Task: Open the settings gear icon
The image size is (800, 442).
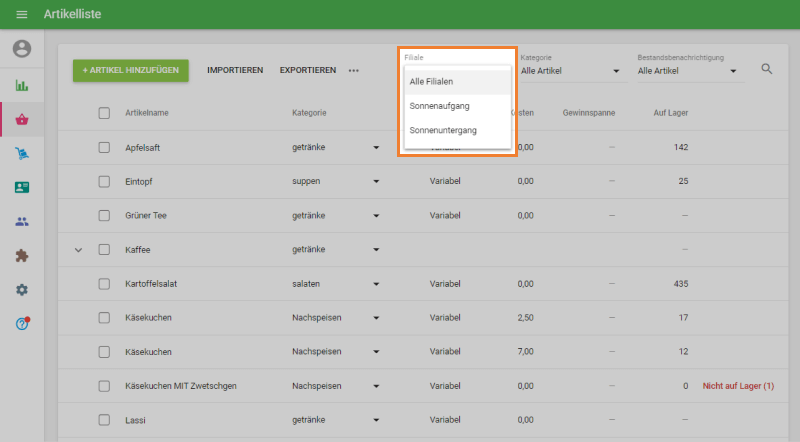Action: [x=22, y=290]
